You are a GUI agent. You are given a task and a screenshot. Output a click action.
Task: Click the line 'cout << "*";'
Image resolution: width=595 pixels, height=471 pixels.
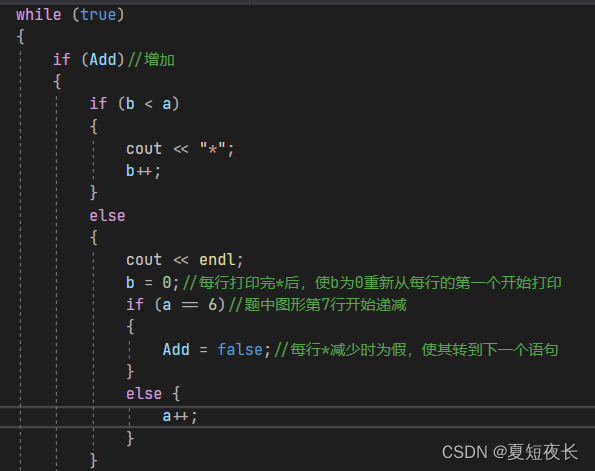point(180,148)
